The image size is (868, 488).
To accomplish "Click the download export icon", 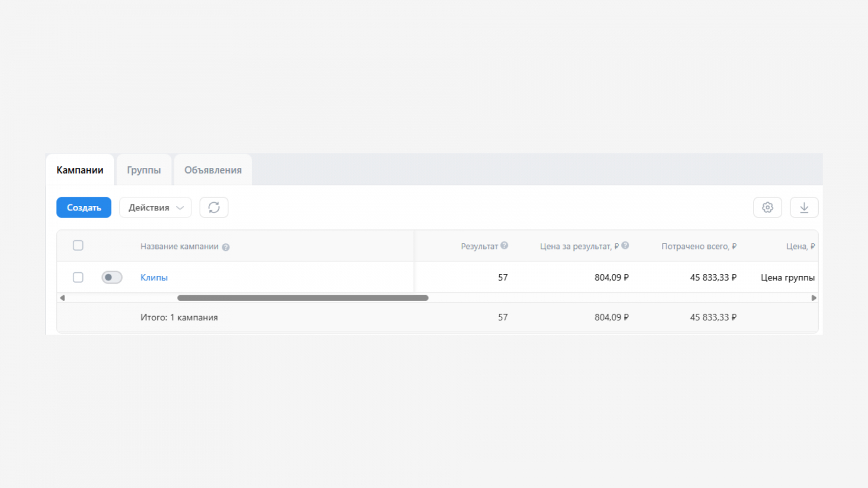I will coord(804,208).
